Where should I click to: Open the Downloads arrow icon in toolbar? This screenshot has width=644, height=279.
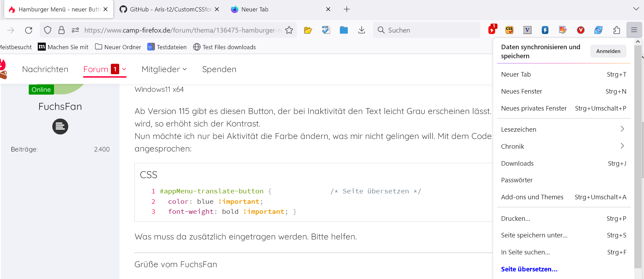pyautogui.click(x=361, y=30)
